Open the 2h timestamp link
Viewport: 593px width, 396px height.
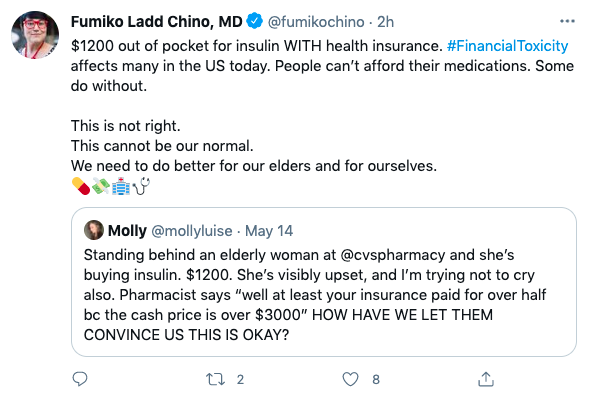(385, 22)
